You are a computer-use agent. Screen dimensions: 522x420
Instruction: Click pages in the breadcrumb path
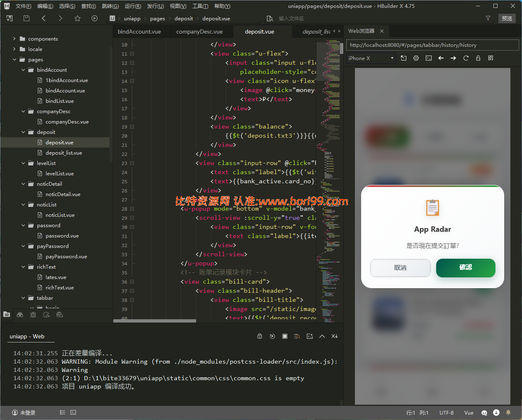(158, 18)
